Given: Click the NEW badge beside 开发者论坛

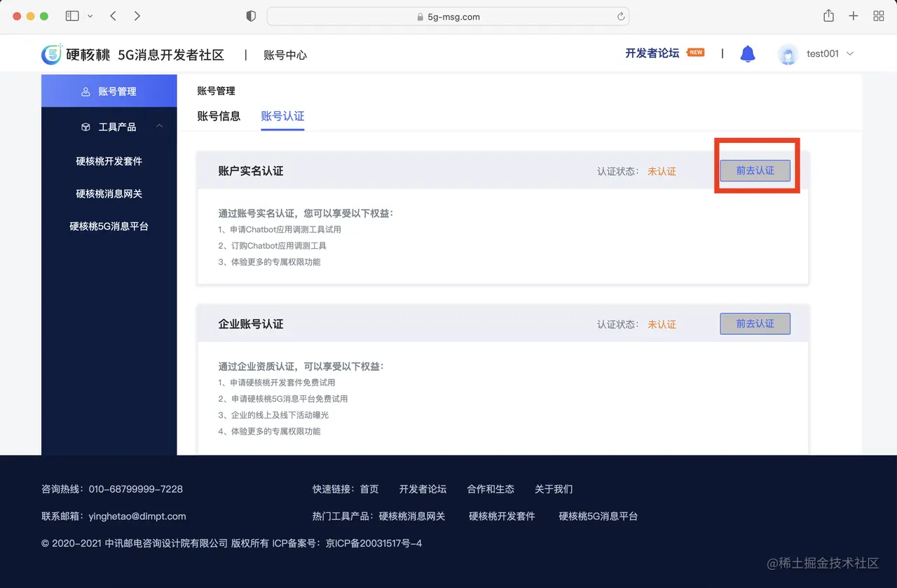Looking at the screenshot, I should [695, 53].
